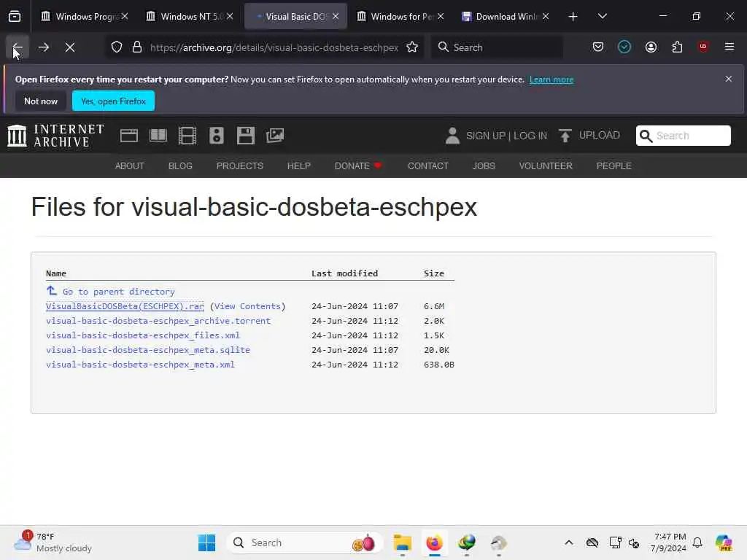Viewport: 747px width, 560px height.
Task: Bookmark this page with the star icon
Action: (412, 47)
